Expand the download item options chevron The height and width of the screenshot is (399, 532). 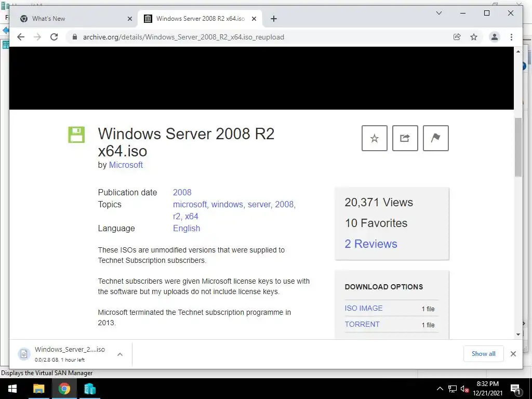[120, 354]
